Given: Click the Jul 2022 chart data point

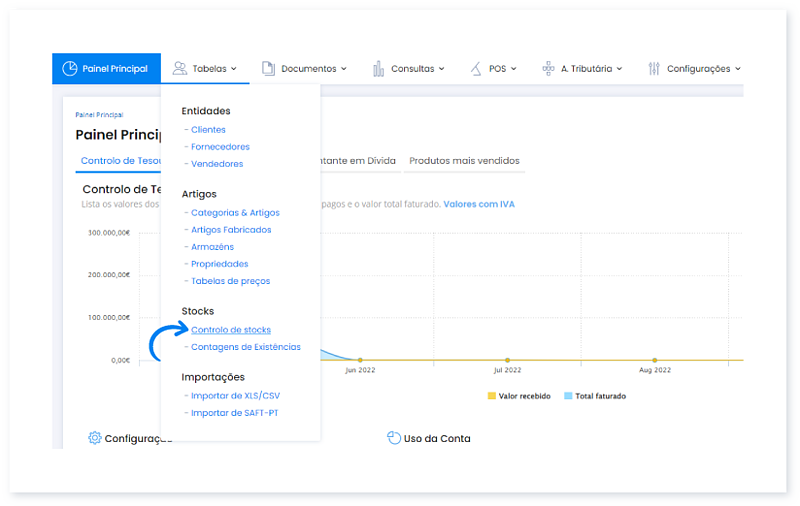Looking at the screenshot, I should tap(507, 360).
